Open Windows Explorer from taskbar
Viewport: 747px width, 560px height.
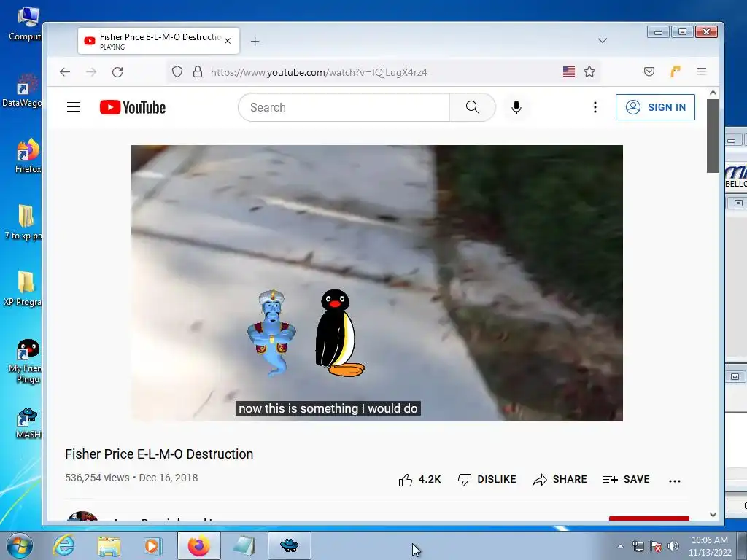tap(109, 545)
